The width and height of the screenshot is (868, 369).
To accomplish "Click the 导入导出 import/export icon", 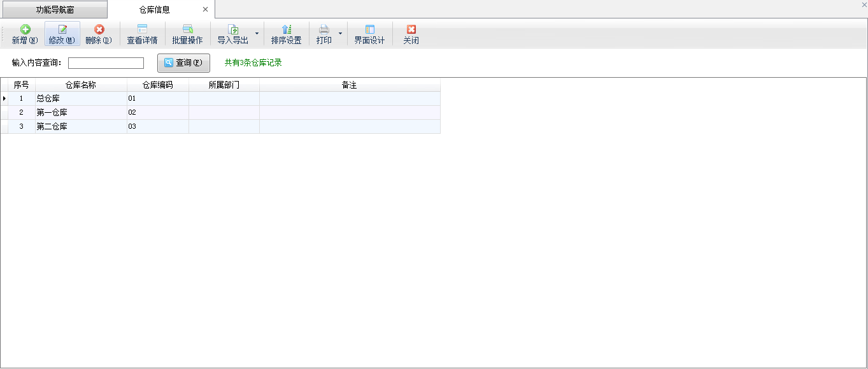I will tap(233, 29).
